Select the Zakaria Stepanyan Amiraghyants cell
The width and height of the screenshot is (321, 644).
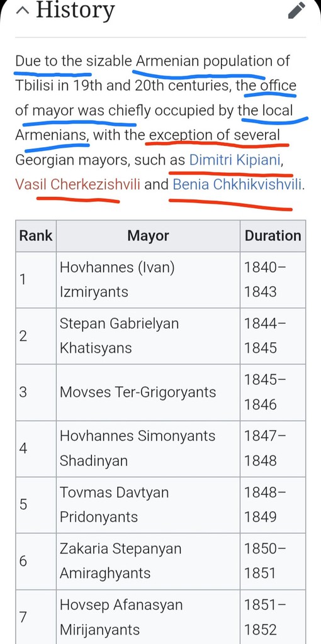click(148, 561)
